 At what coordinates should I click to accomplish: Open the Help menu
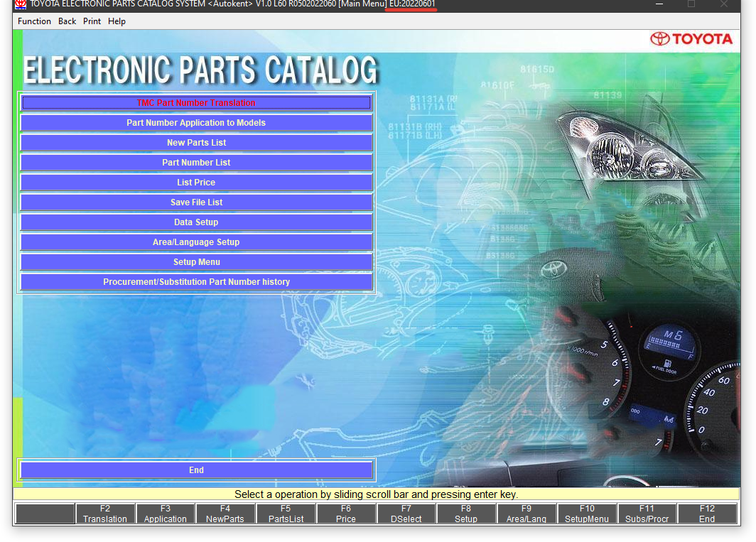click(x=117, y=21)
